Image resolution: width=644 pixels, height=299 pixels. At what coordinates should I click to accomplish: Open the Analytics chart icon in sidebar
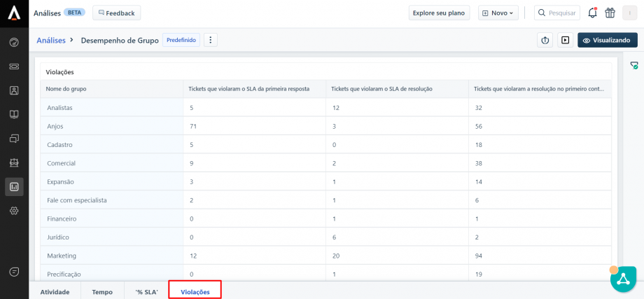point(14,186)
